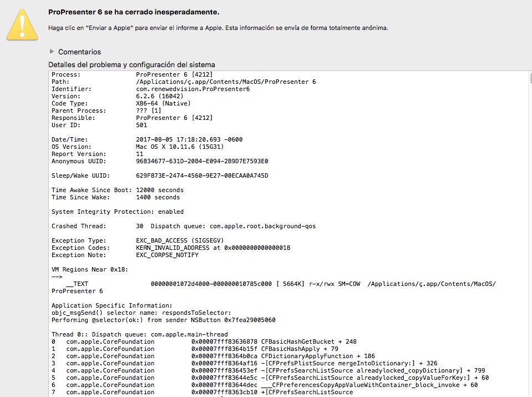Viewport: 532px width, 397px height.
Task: Click the 'Performing @selector(ok:)' NSButton line
Action: [x=164, y=320]
